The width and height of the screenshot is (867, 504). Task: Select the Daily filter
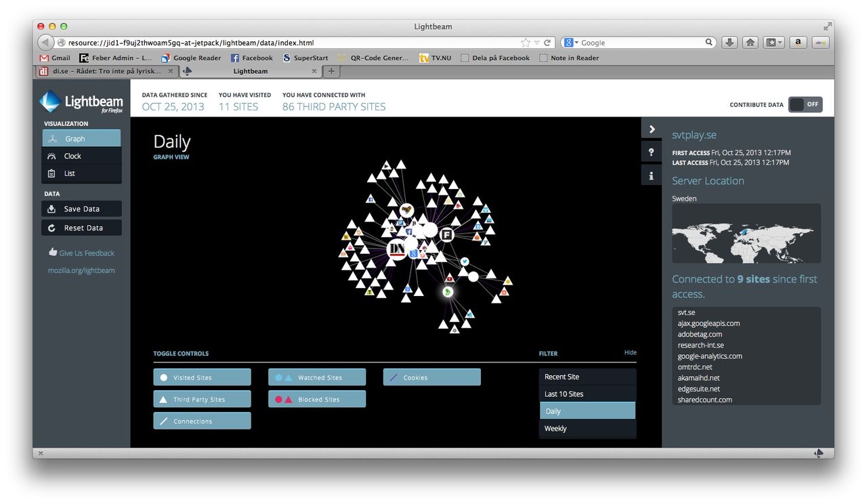(588, 411)
